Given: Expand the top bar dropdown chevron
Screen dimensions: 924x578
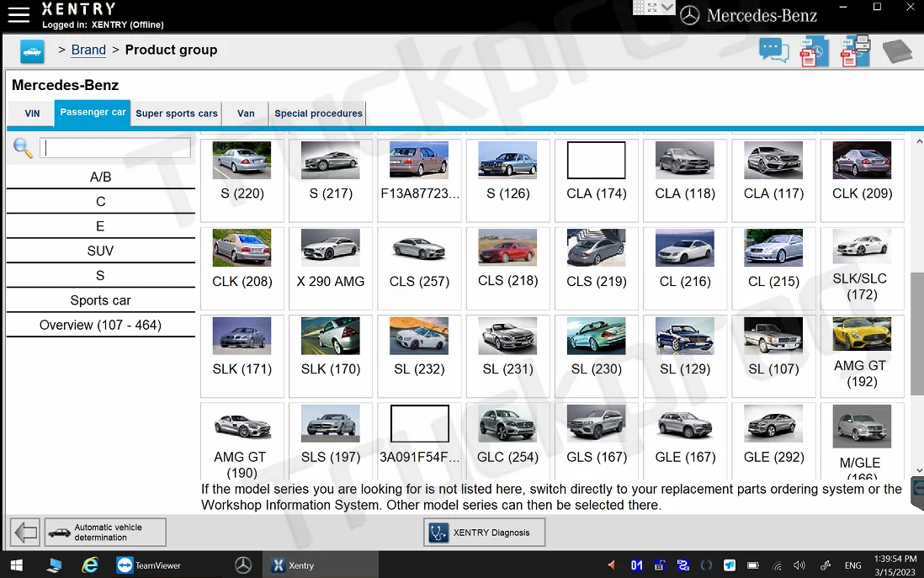Looking at the screenshot, I should coord(667,7).
